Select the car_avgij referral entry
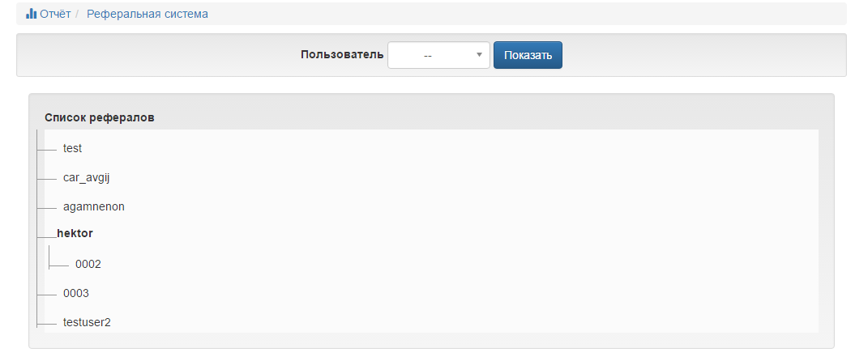868x361 pixels. pyautogui.click(x=87, y=177)
